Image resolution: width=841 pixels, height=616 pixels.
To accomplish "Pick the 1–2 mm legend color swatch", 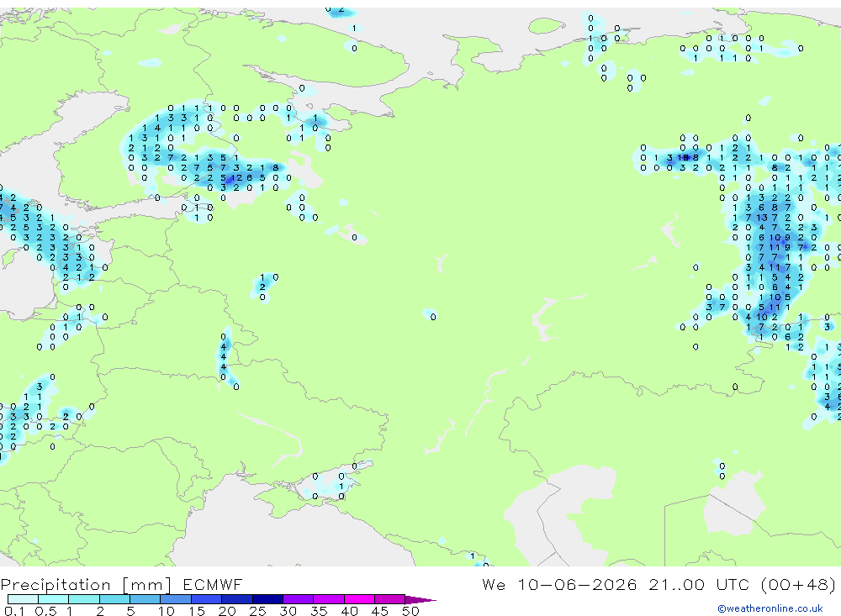I will tap(84, 599).
